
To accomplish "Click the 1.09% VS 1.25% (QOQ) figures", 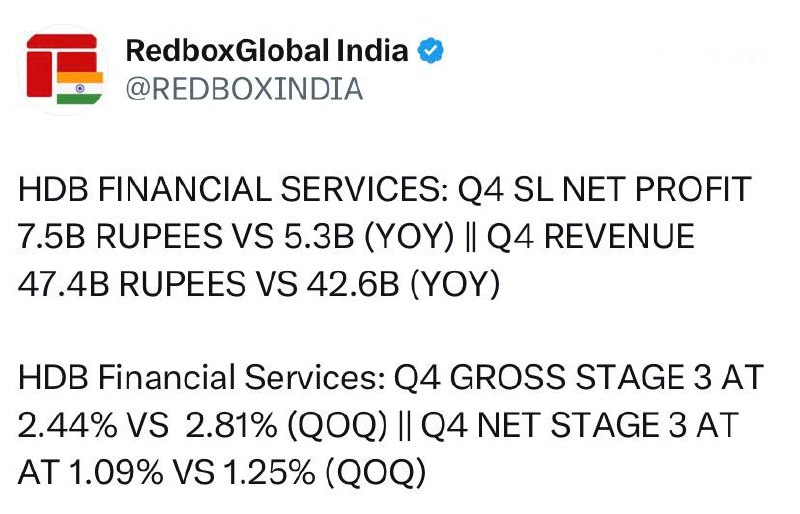I will [x=249, y=473].
